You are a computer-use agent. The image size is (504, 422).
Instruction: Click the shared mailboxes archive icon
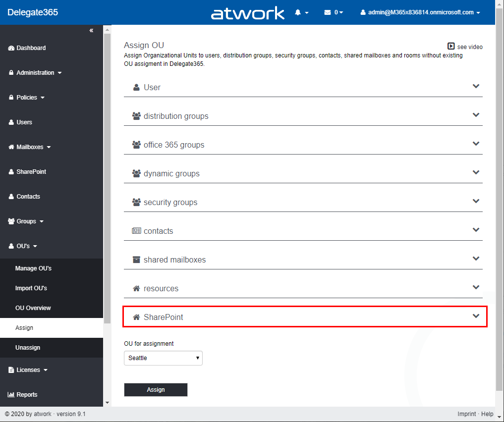(x=136, y=260)
